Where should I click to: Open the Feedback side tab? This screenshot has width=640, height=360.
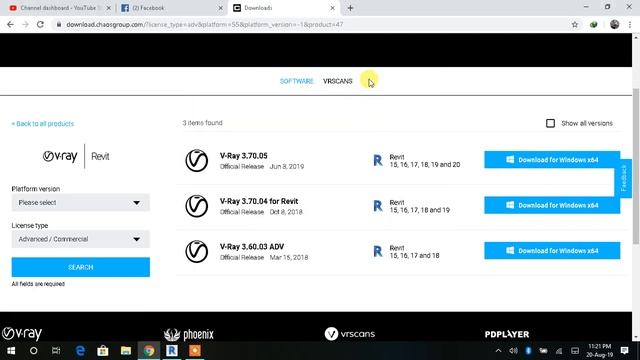point(623,178)
